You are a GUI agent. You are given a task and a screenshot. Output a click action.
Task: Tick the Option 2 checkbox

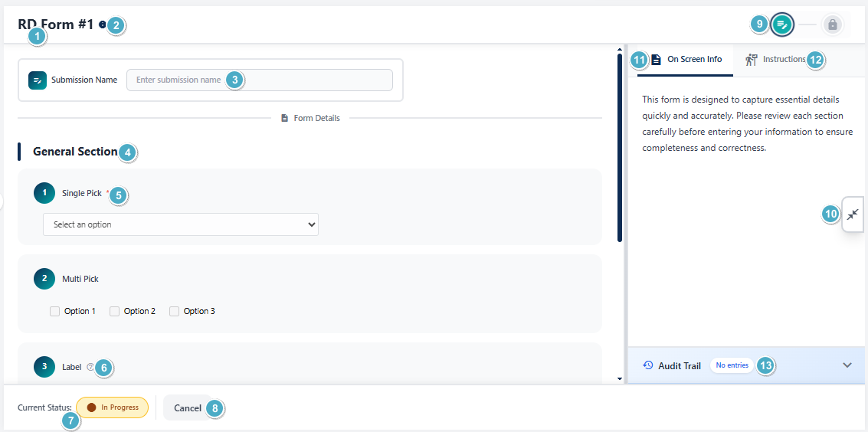pyautogui.click(x=114, y=311)
